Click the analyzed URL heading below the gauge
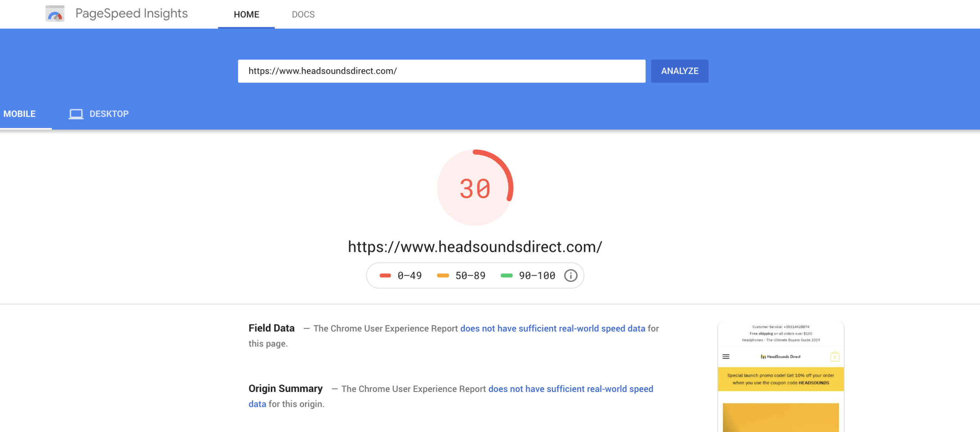Image resolution: width=980 pixels, height=432 pixels. 475,247
